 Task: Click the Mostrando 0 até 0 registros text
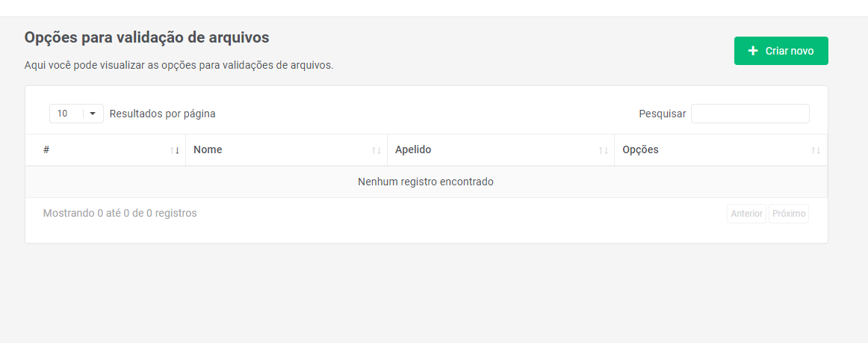[x=120, y=213]
